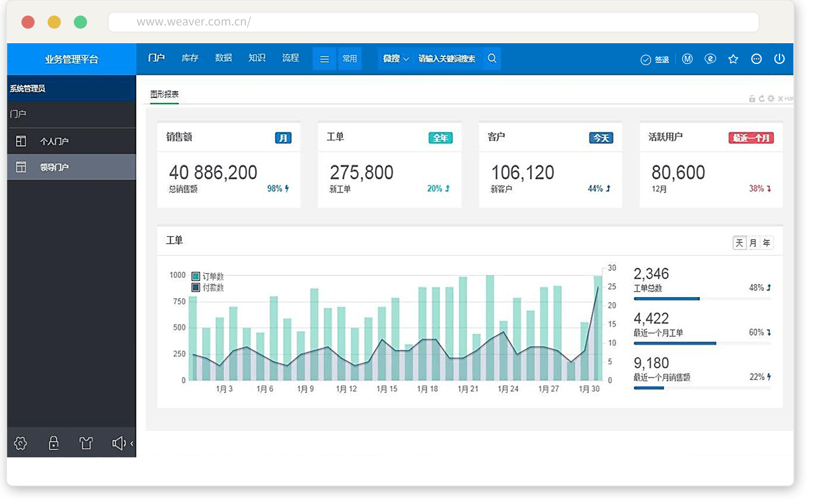Click the 常用 button
Image resolution: width=821 pixels, height=504 pixels.
(x=350, y=59)
